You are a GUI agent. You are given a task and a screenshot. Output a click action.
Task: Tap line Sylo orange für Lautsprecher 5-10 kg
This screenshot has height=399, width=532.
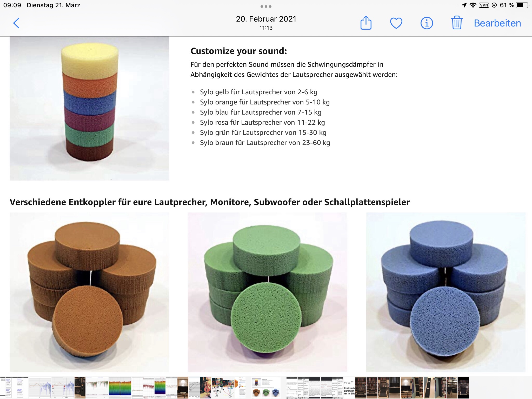pos(265,102)
